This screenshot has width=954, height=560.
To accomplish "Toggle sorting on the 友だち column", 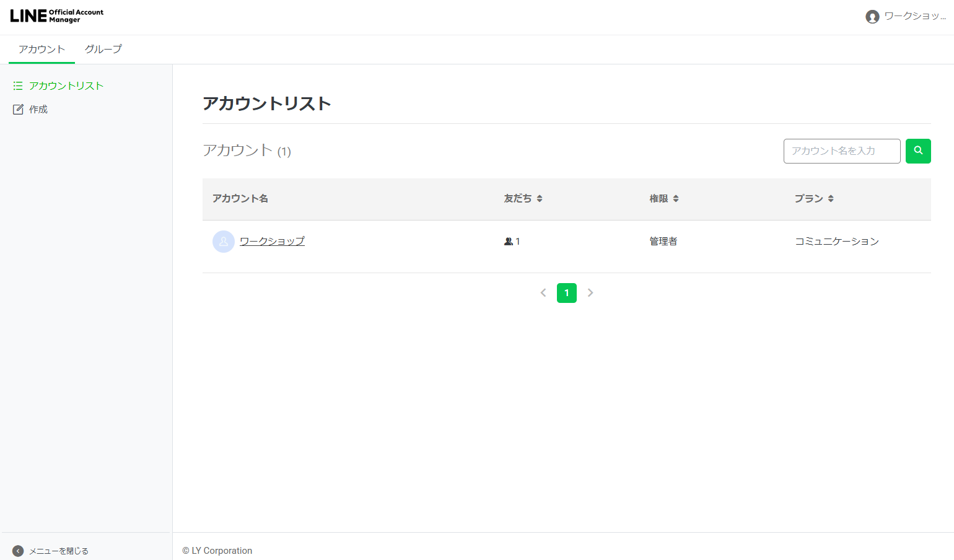I will (x=540, y=198).
